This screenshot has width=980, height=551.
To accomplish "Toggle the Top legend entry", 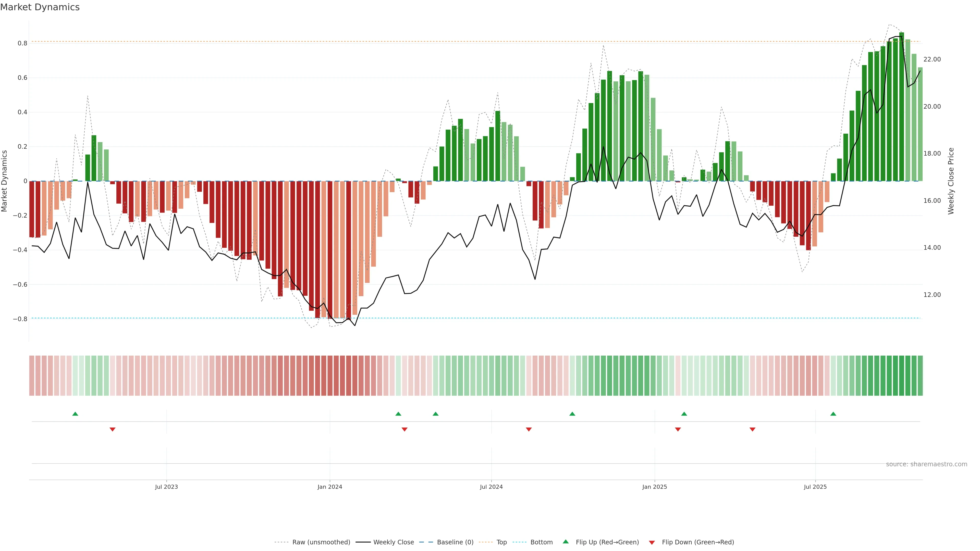I will [x=501, y=542].
